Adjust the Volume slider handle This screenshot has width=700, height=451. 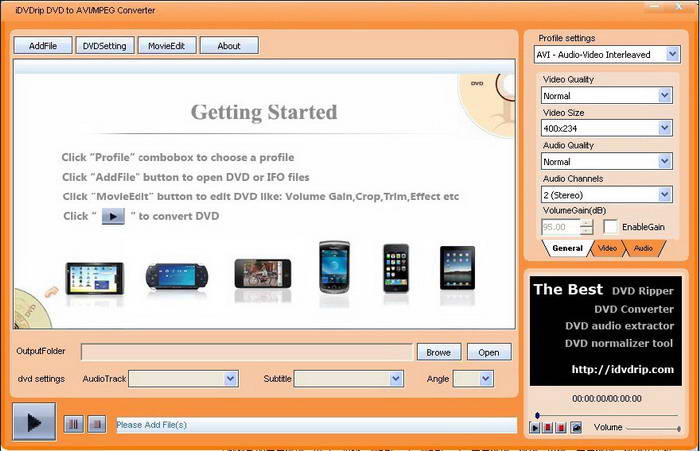click(x=679, y=429)
